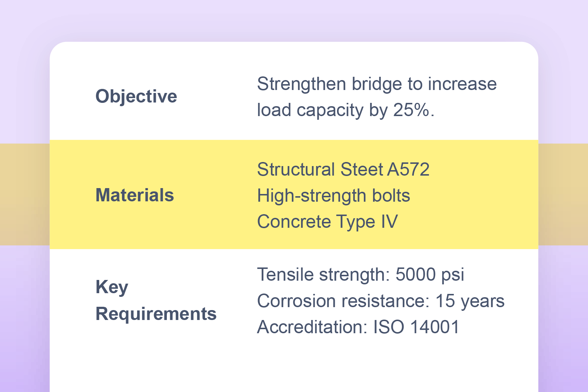
Task: Click the "Corrosion resistance:" text
Action: click(343, 301)
